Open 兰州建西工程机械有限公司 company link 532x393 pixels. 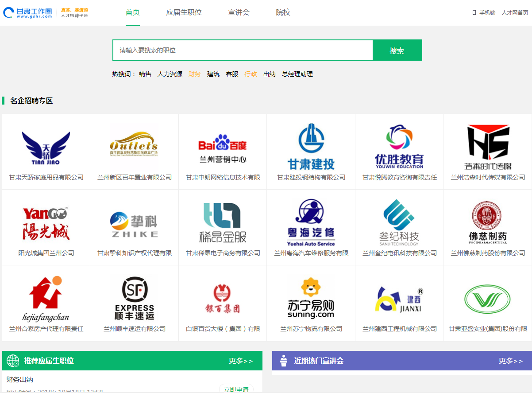coord(400,329)
